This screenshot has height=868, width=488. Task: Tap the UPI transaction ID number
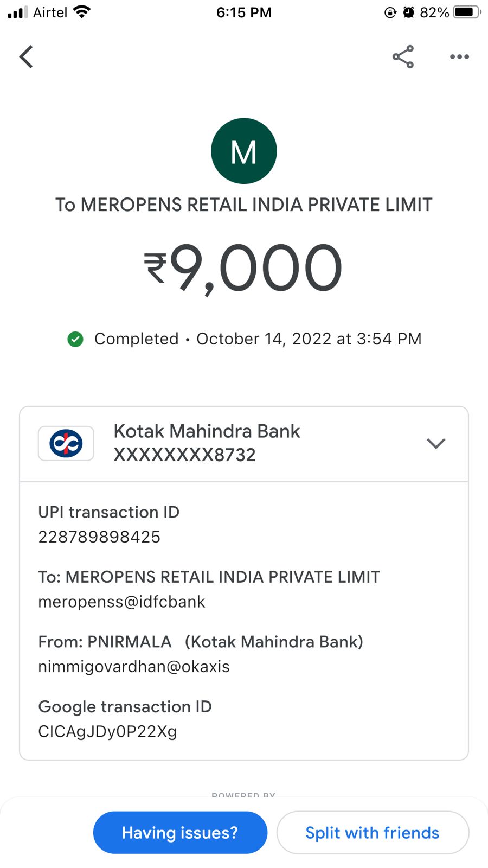(x=99, y=537)
